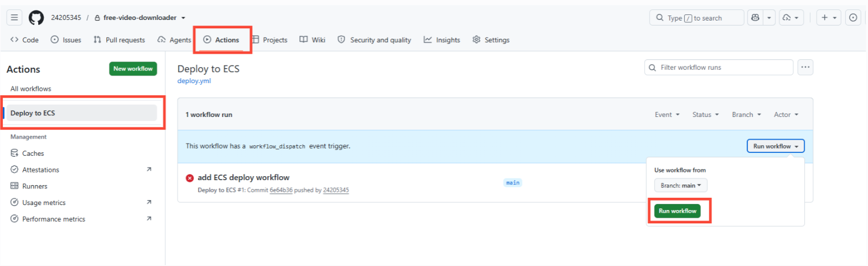
Task: Expand the Status filter dropdown
Action: (706, 115)
